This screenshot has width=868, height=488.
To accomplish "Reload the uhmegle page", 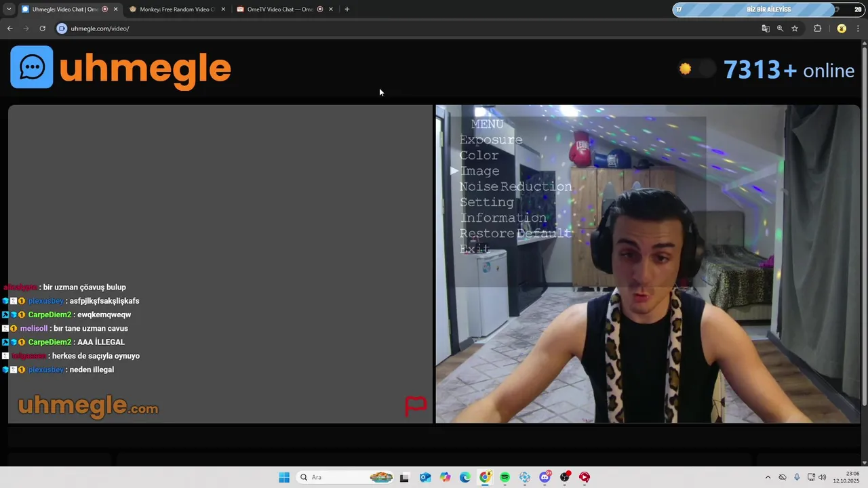I will click(x=42, y=28).
